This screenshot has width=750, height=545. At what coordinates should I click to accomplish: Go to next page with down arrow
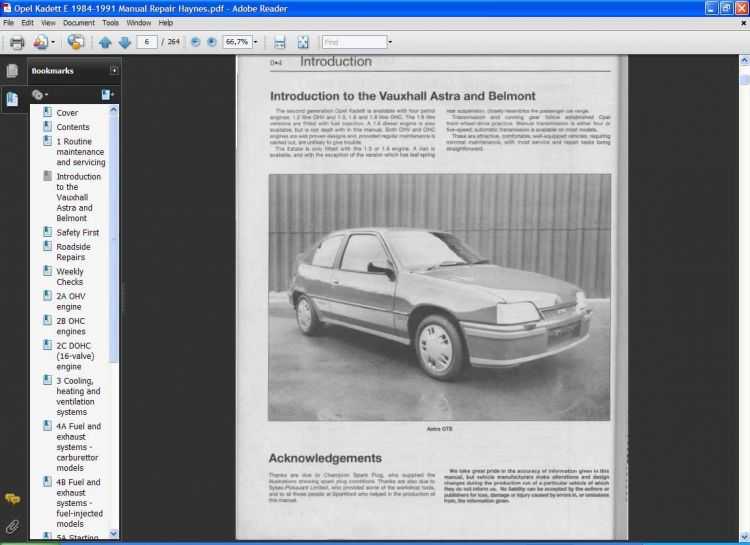(x=125, y=43)
